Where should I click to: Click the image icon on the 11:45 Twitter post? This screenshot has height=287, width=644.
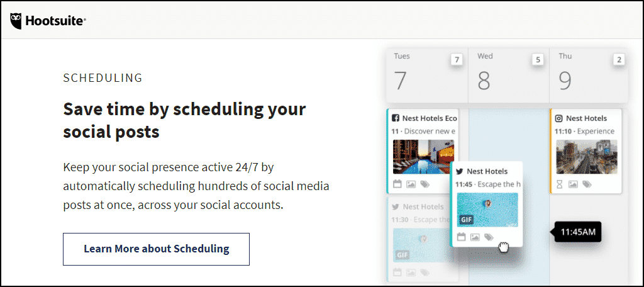[475, 237]
